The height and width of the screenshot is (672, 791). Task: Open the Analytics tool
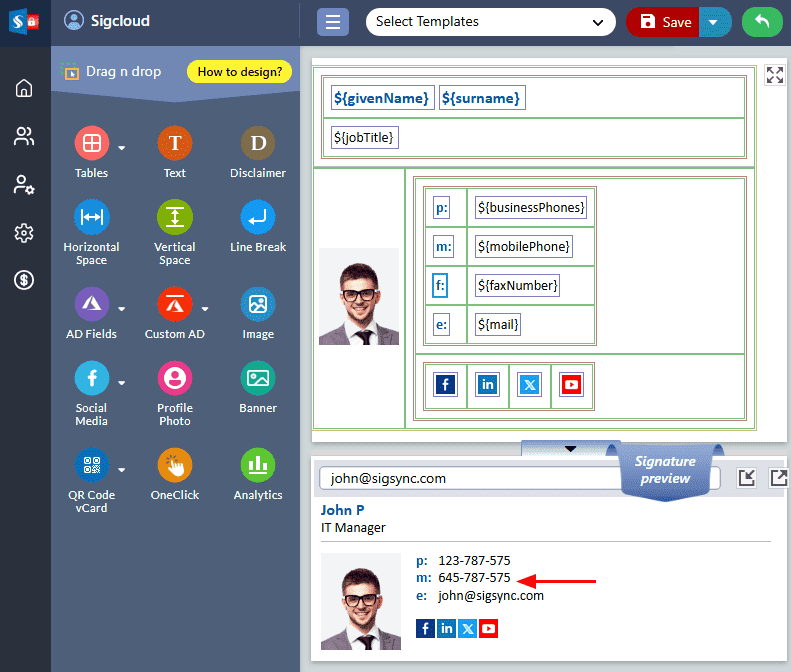[x=258, y=466]
